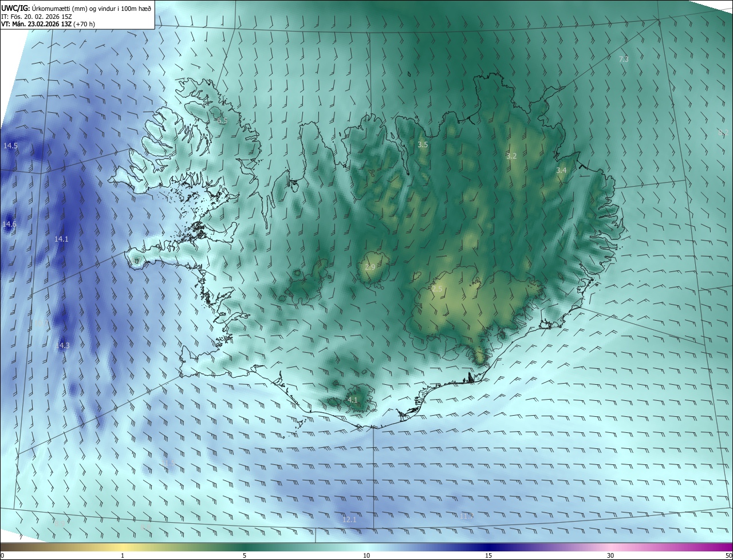Select the IT initial time line

(x=37, y=17)
